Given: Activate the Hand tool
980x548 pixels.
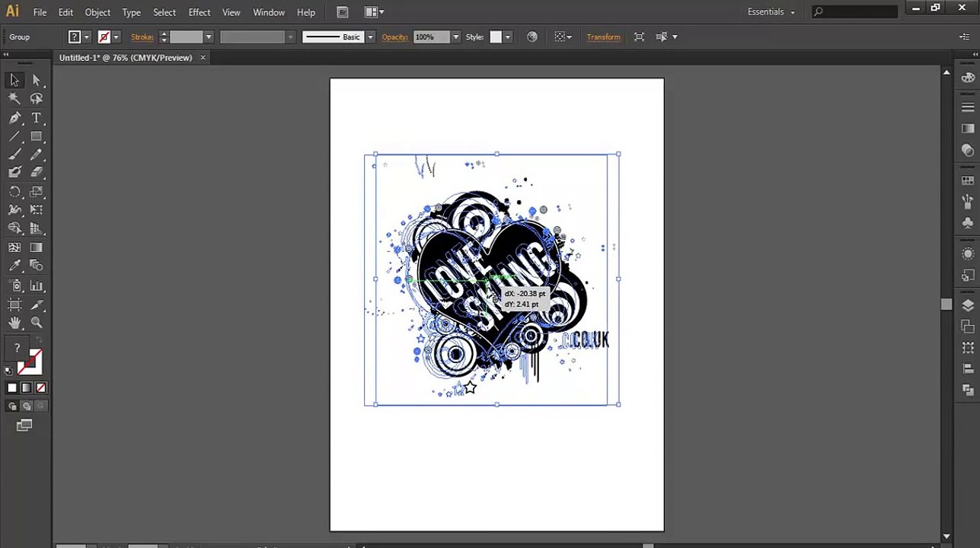Looking at the screenshot, I should click(x=14, y=323).
